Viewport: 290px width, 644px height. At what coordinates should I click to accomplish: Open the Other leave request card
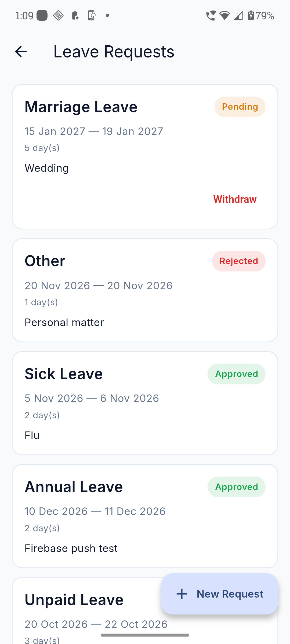coord(145,290)
